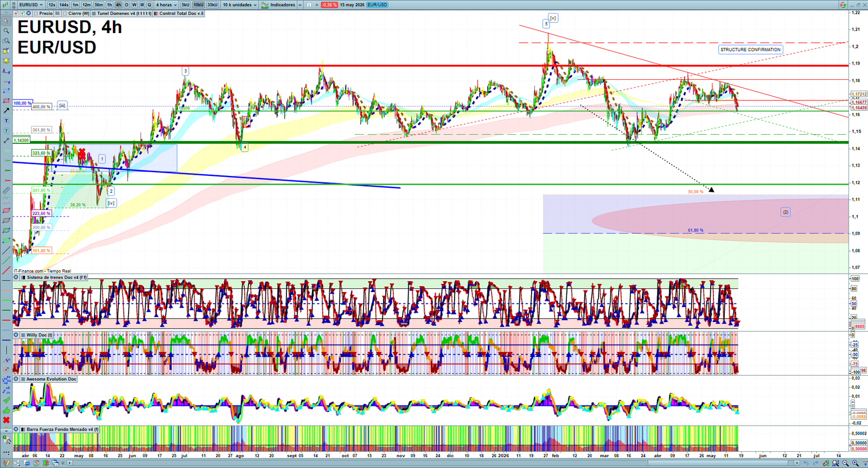Select the Fibonacci retracement tool with F label
This screenshot has width=868, height=468.
(6, 71)
